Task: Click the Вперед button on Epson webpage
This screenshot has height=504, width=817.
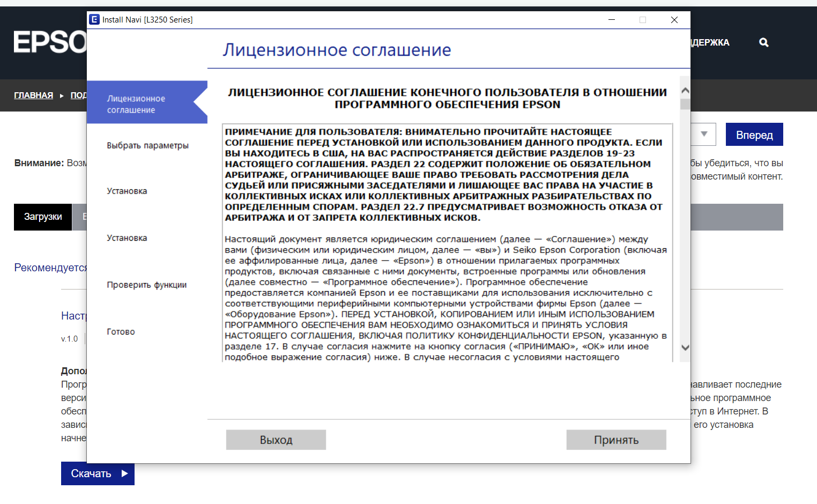Action: 754,135
